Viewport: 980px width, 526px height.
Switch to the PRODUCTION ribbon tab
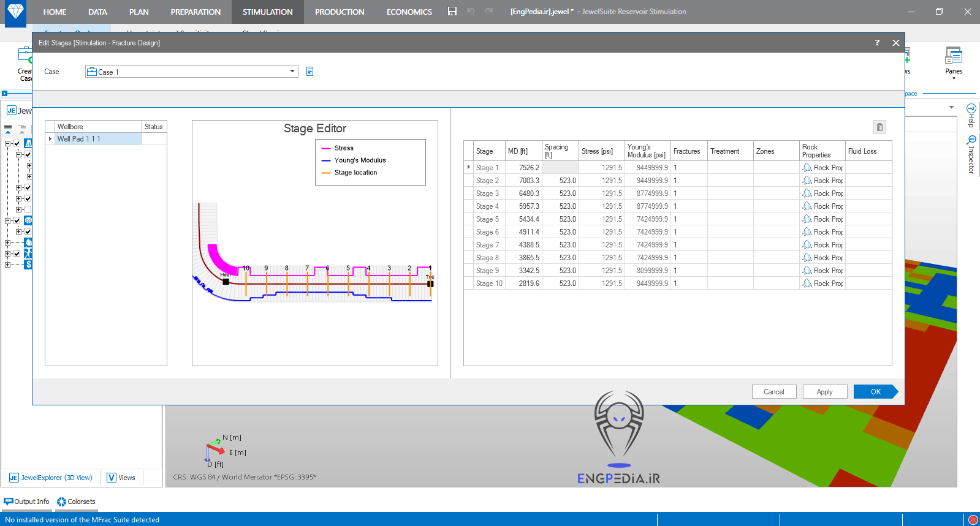pos(339,12)
